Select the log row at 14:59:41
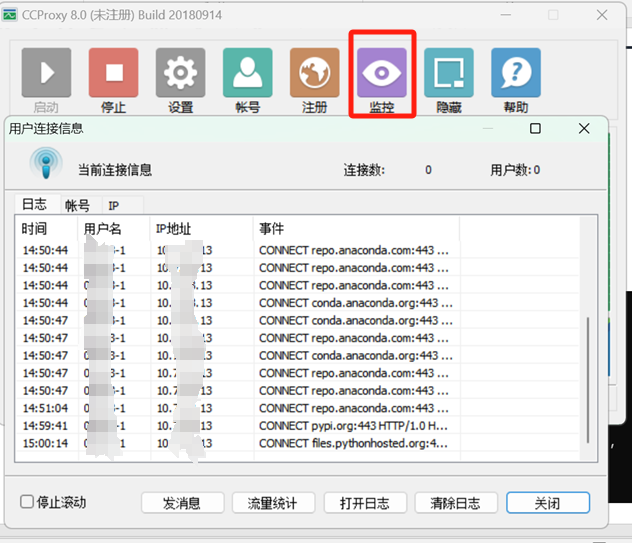The image size is (632, 543). click(297, 426)
